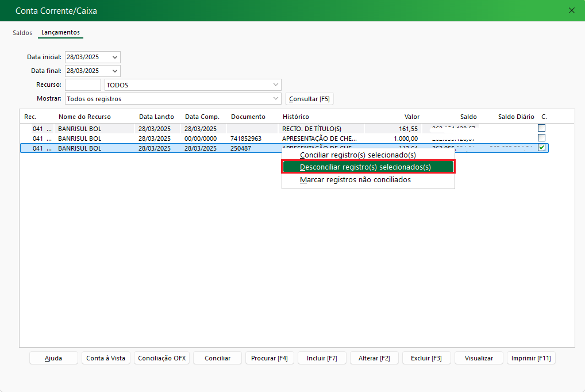This screenshot has height=392, width=585.
Task: Click the Alterar [F2] button
Action: (374, 358)
